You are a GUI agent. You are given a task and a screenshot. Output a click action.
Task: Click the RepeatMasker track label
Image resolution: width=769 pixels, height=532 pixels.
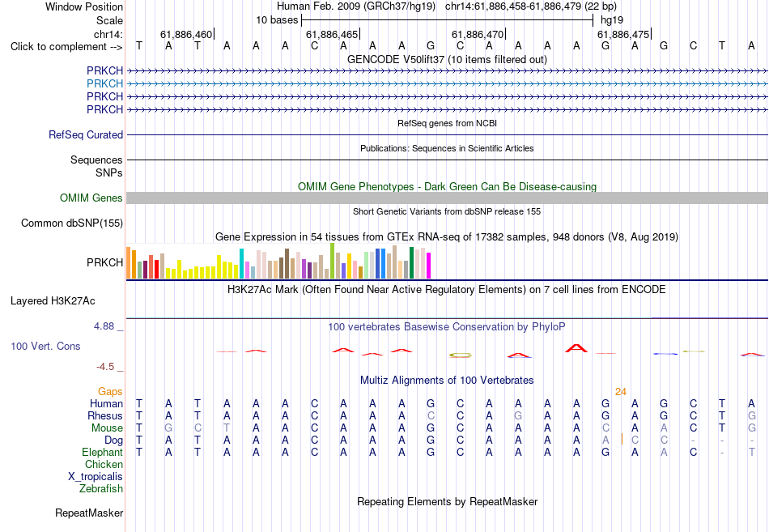89,513
